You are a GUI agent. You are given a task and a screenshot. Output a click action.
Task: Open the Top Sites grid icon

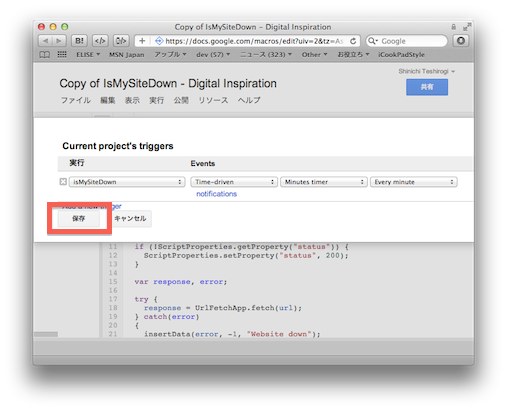pos(62,54)
